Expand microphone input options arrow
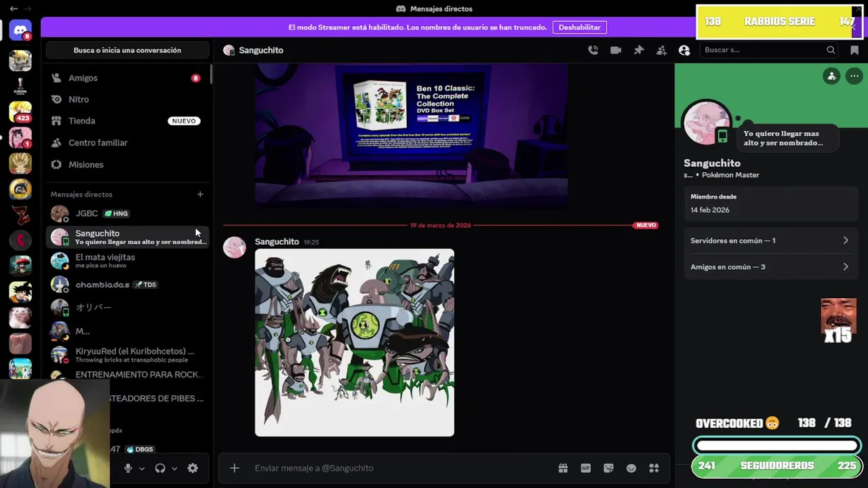Image resolution: width=868 pixels, height=488 pixels. [142, 468]
